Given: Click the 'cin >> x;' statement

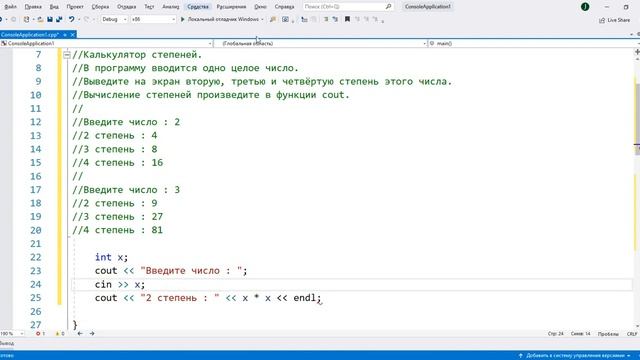Looking at the screenshot, I should [120, 284].
